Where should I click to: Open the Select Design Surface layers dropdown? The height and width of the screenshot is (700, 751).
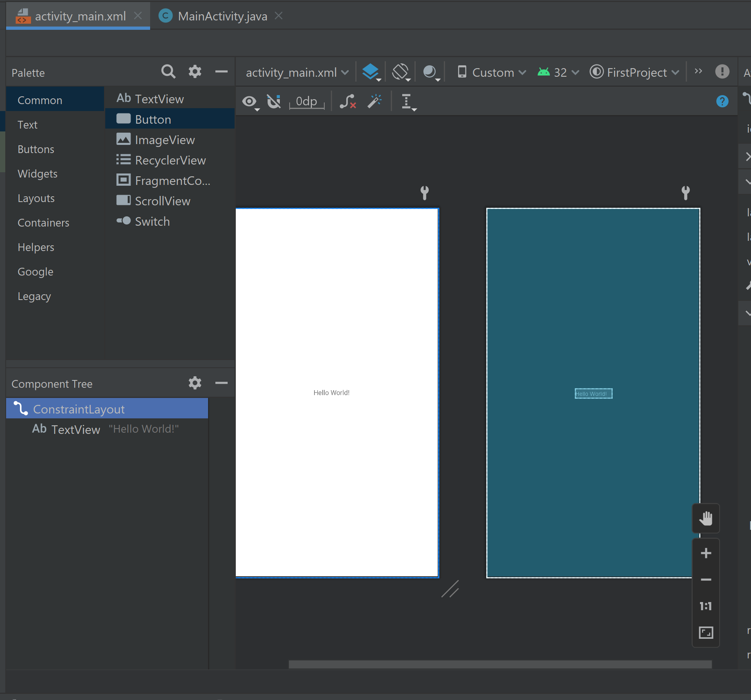pos(371,72)
